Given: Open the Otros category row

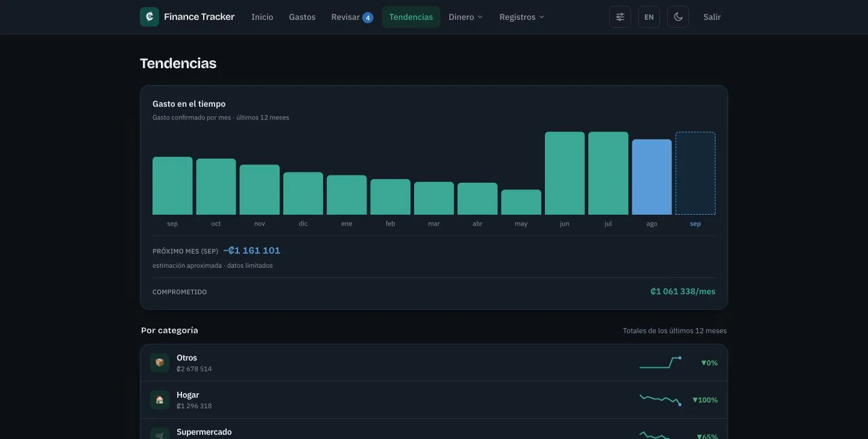Looking at the screenshot, I should 434,362.
